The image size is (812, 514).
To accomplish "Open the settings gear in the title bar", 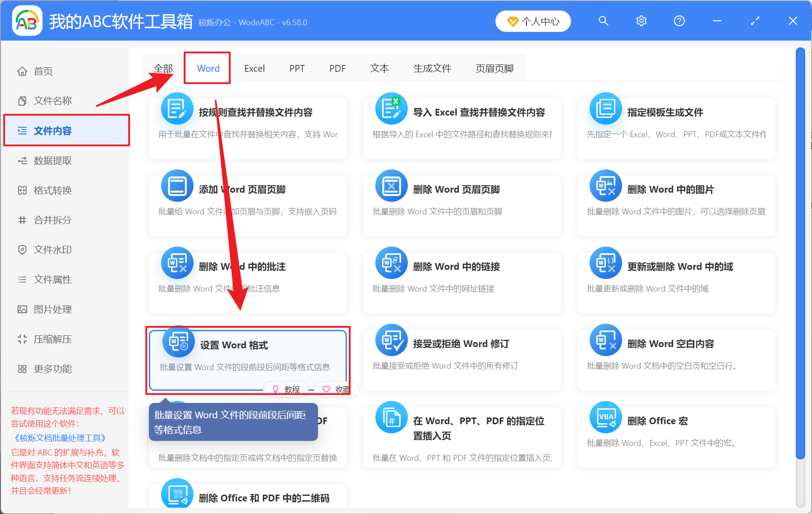I will (x=641, y=21).
